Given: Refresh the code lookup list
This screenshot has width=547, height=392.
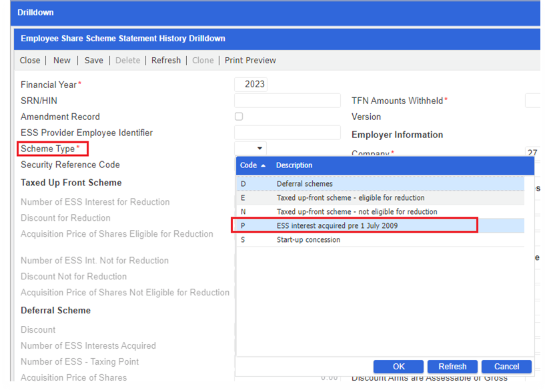Looking at the screenshot, I should pos(452,366).
